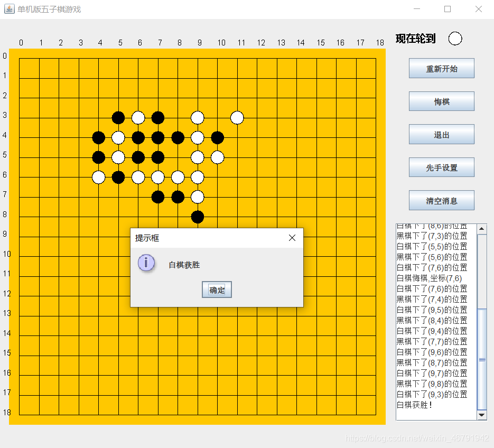Undo last move with 悔棋 button
The height and width of the screenshot is (448, 494).
pyautogui.click(x=441, y=101)
